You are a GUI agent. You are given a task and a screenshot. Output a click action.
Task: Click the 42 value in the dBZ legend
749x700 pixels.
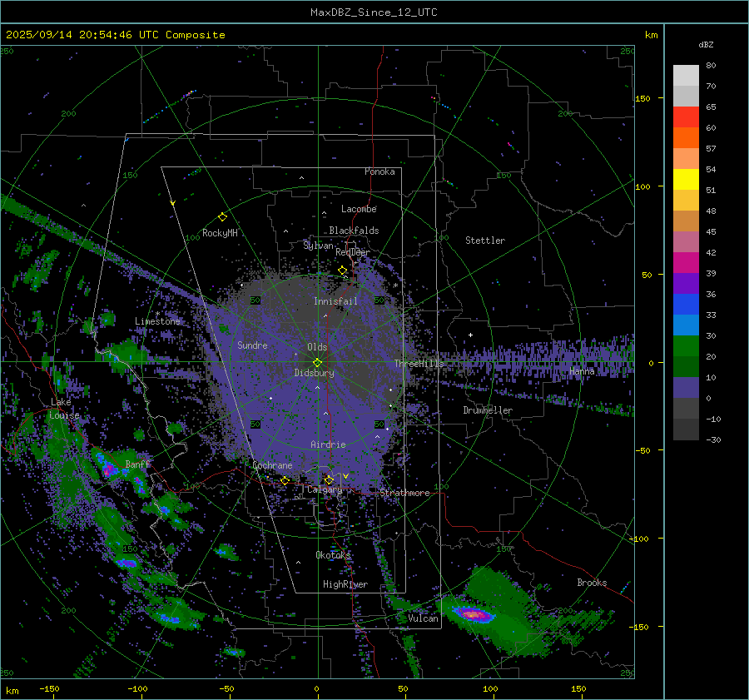pyautogui.click(x=711, y=252)
